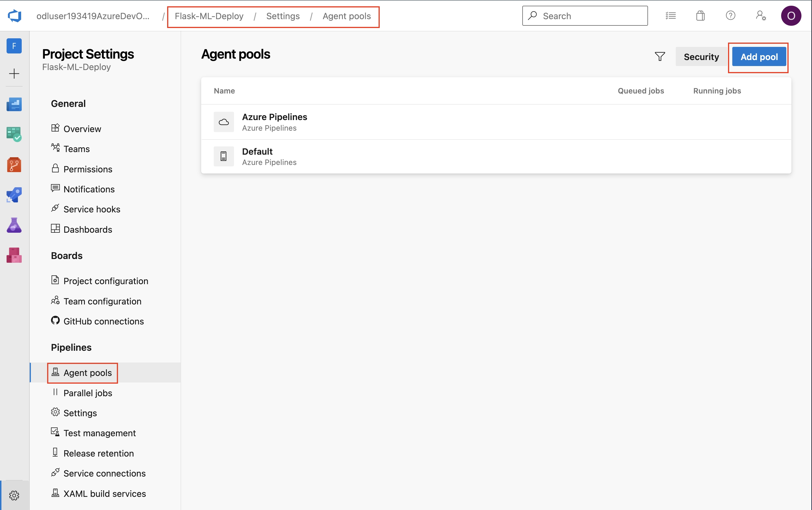The image size is (812, 510).
Task: Open the filter icon on Agent pools
Action: pos(659,56)
